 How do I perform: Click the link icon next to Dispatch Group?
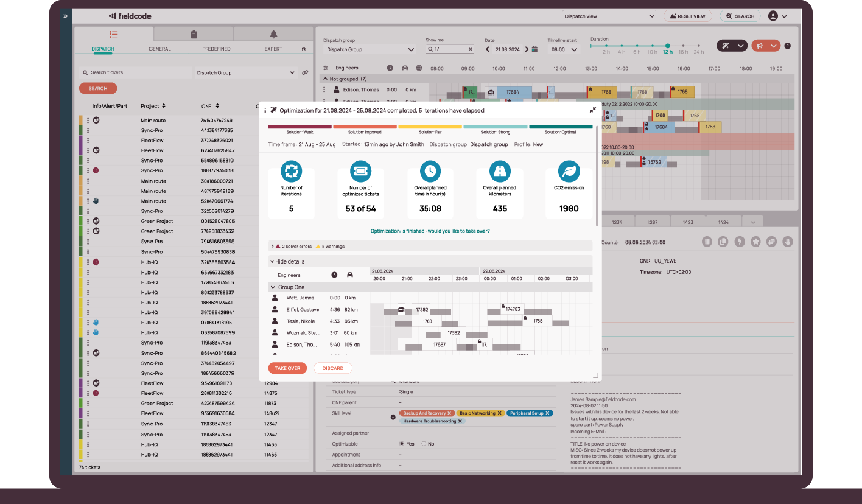[x=305, y=72]
